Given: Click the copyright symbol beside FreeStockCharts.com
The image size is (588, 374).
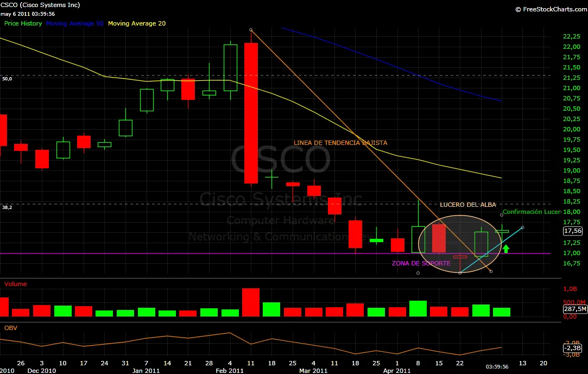Looking at the screenshot, I should 518,9.
